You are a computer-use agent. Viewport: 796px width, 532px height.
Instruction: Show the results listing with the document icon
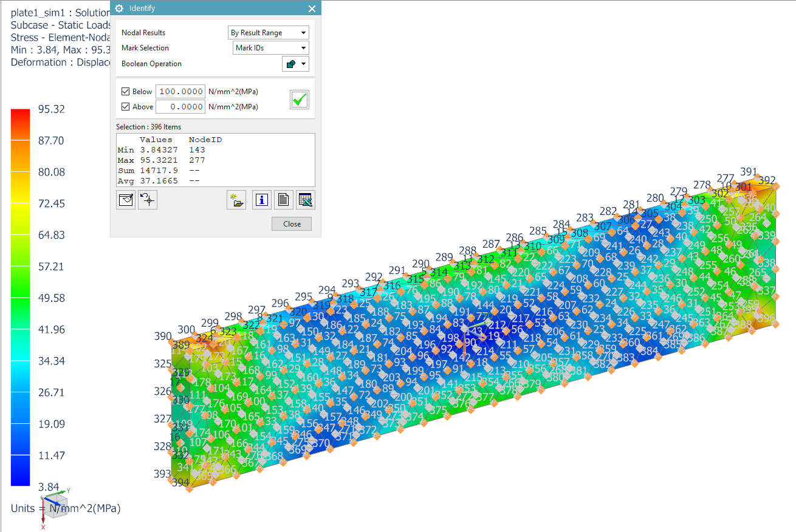pos(283,199)
